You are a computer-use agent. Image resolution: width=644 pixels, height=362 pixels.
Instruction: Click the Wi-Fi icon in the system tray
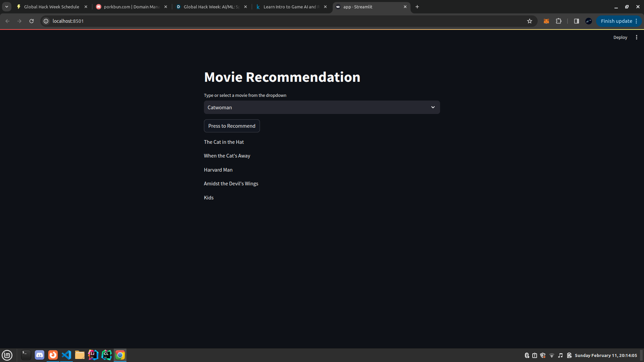click(552, 355)
